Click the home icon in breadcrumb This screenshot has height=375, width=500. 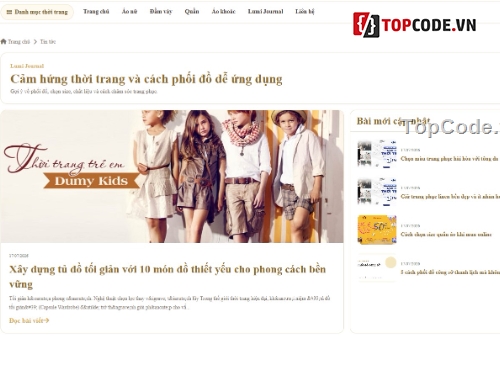click(4, 42)
